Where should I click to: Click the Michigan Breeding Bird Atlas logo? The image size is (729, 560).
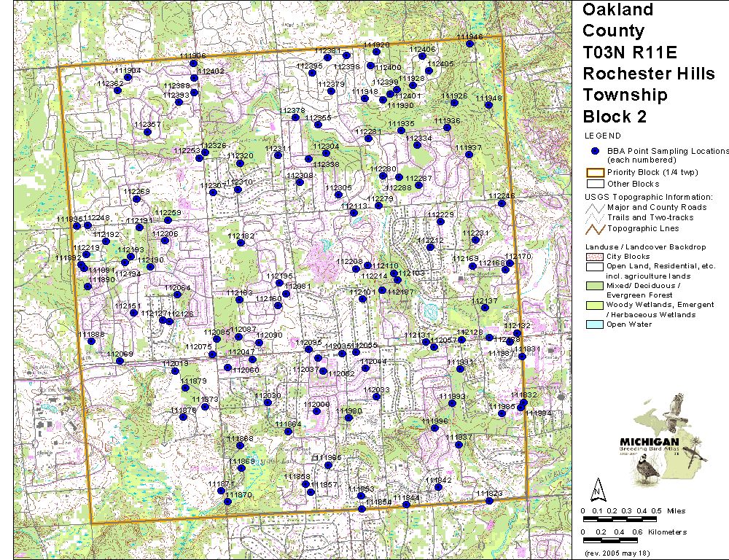pos(662,440)
